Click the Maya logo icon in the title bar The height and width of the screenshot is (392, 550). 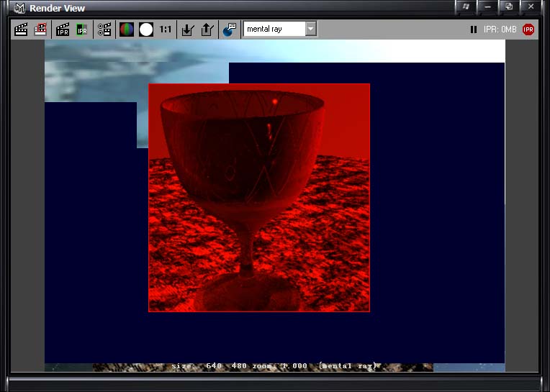[x=19, y=8]
